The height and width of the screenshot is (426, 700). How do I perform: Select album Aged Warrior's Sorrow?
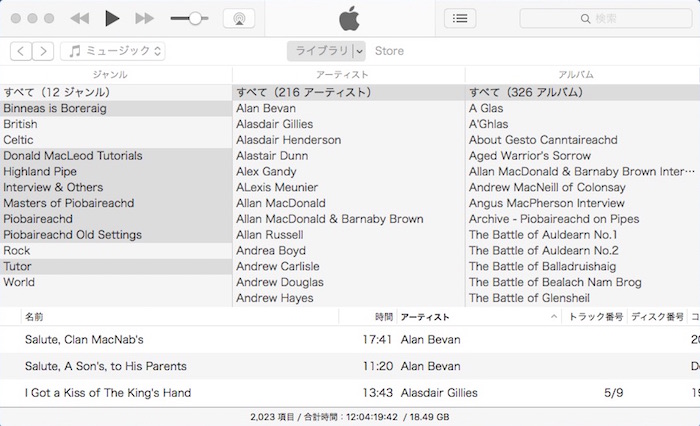coord(530,156)
